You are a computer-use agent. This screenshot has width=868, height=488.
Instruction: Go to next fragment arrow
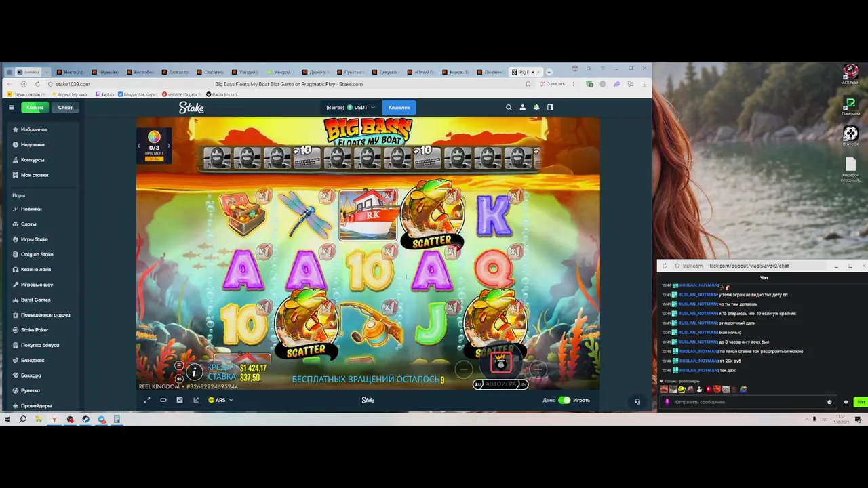(x=169, y=146)
